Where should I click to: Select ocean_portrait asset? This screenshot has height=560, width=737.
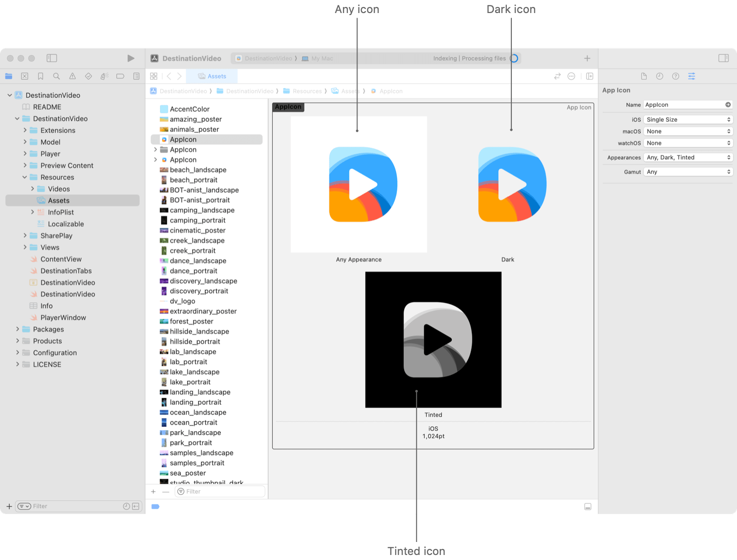[194, 423]
